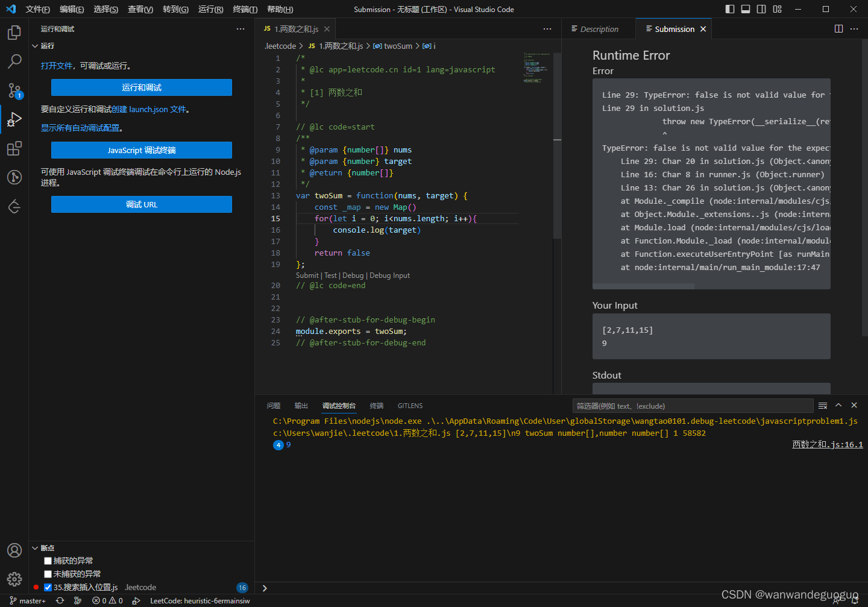This screenshot has width=868, height=607.
Task: Open Source Control view
Action: (x=14, y=90)
